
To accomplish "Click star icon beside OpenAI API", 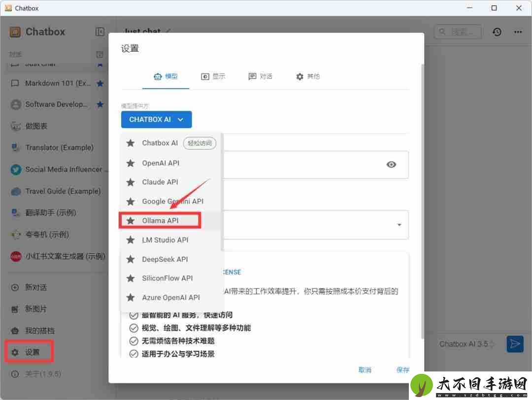I will point(130,163).
